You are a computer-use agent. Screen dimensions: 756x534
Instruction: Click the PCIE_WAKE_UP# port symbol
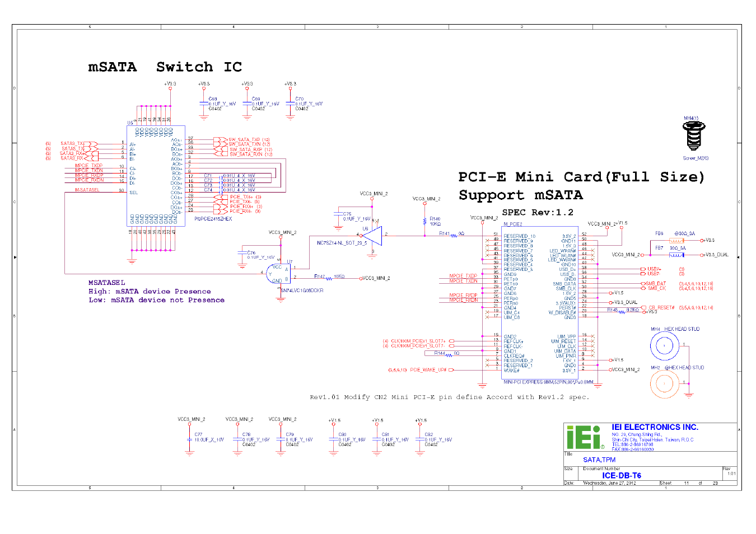pyautogui.click(x=451, y=370)
